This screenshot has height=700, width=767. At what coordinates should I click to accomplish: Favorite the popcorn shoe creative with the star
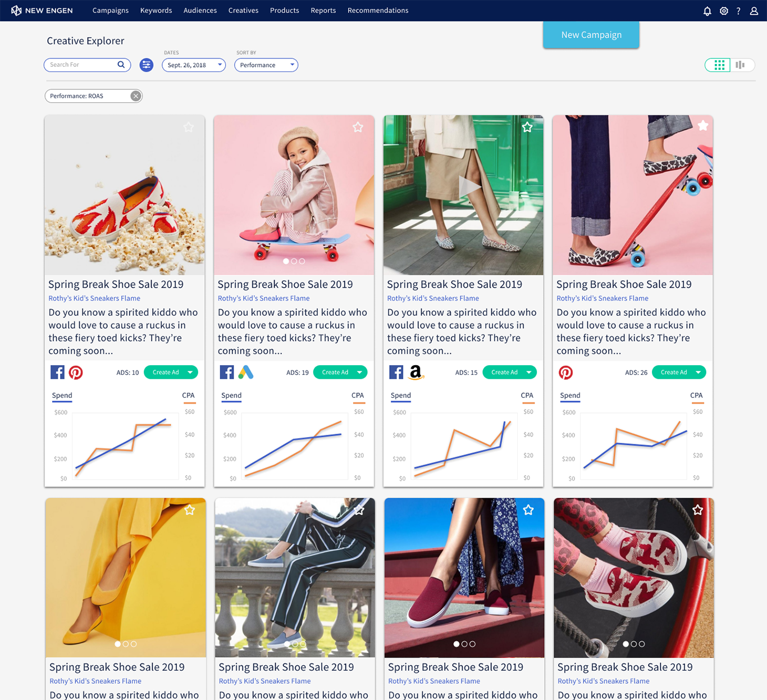coord(189,127)
